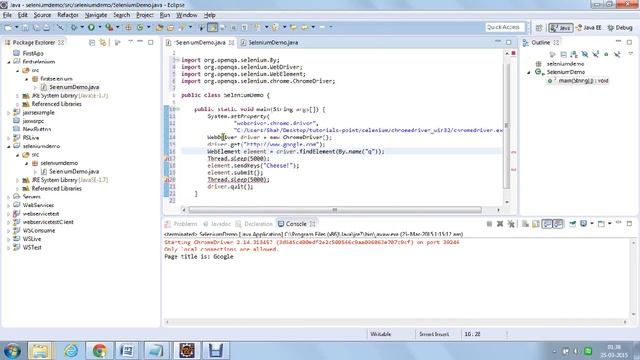Switch to Debug perspective
The height and width of the screenshot is (360, 640).
(620, 28)
